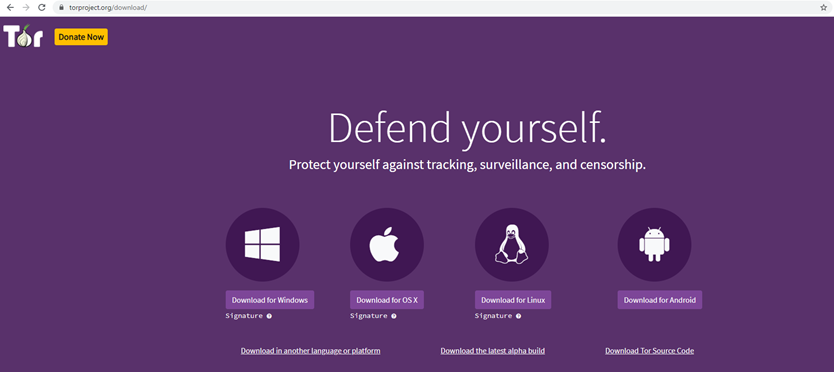Screen dimensions: 834x372
Task: Open Download in another language or platform
Action: point(310,351)
